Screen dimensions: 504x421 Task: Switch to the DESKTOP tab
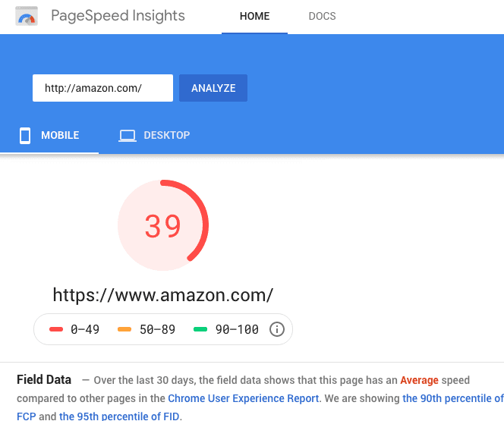pos(154,135)
